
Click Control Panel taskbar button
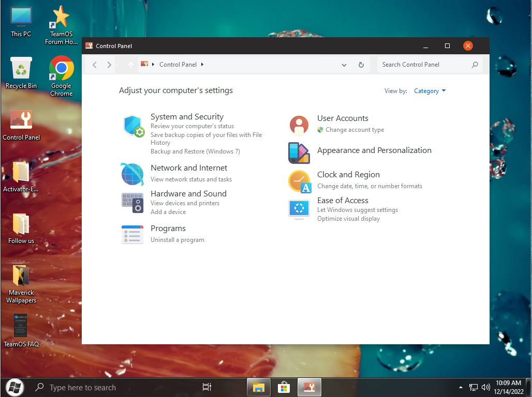click(x=309, y=387)
